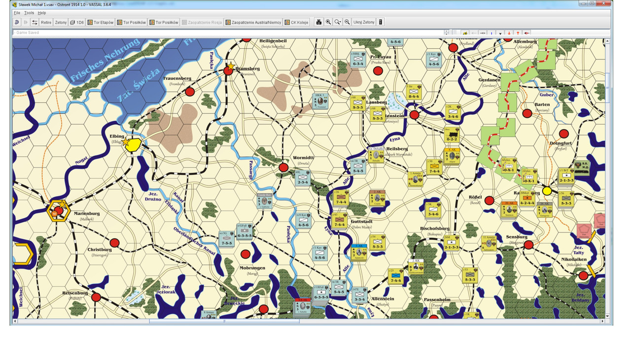Select the 11 Armija HQ counter
This screenshot has height=364, width=631.
[x=489, y=243]
